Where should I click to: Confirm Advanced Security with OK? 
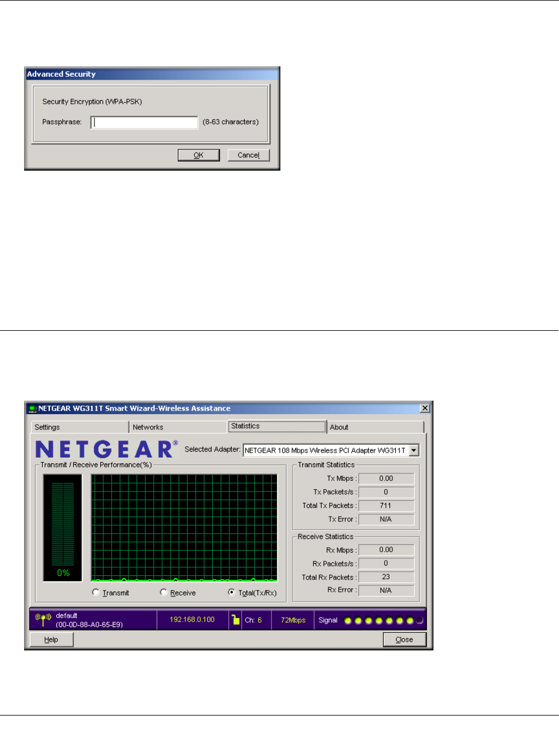(199, 155)
